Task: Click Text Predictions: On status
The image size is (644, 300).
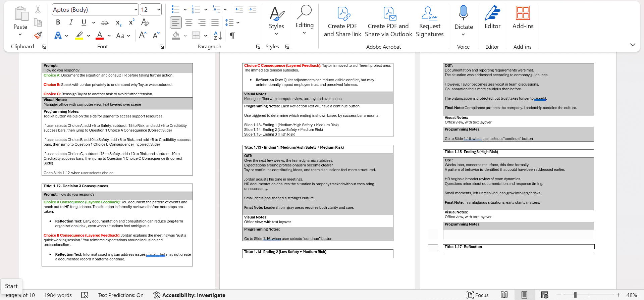Action: tap(121, 295)
